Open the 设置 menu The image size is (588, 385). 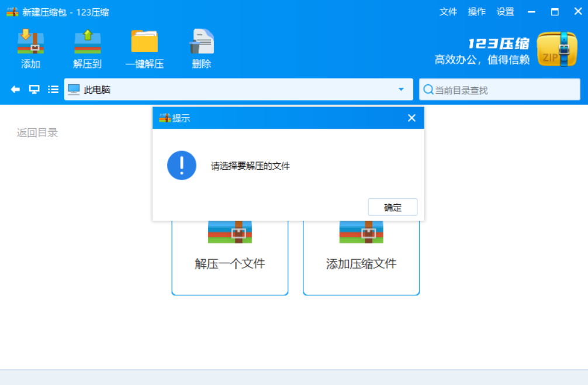[505, 11]
